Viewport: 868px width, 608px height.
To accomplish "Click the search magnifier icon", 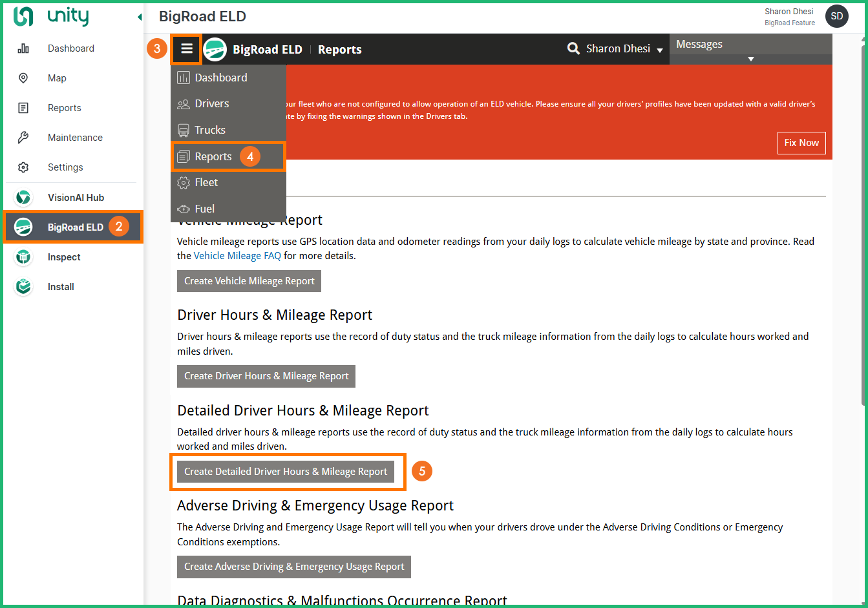I will click(573, 49).
